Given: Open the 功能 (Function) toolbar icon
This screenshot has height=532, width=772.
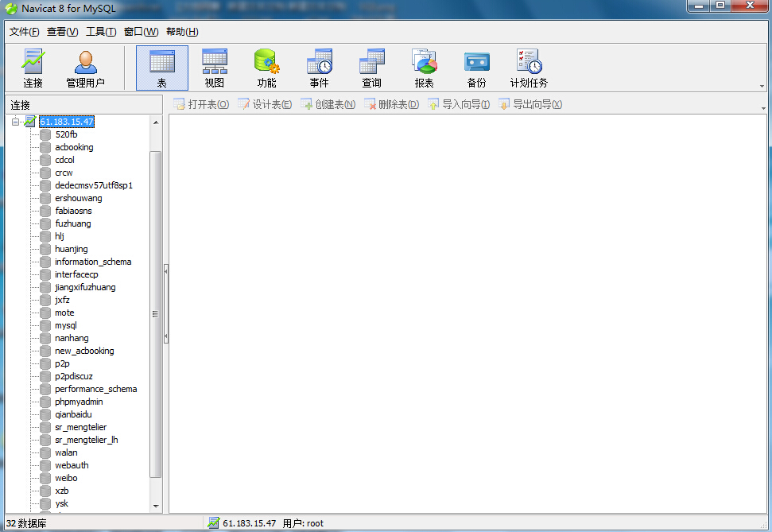Looking at the screenshot, I should pyautogui.click(x=267, y=68).
